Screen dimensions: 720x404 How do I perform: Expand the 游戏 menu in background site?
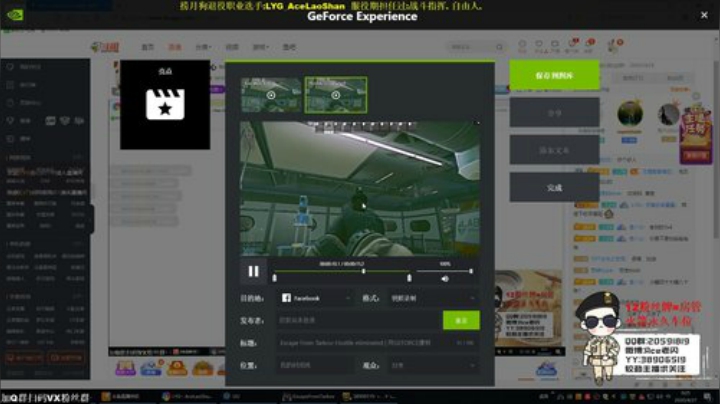click(x=260, y=47)
